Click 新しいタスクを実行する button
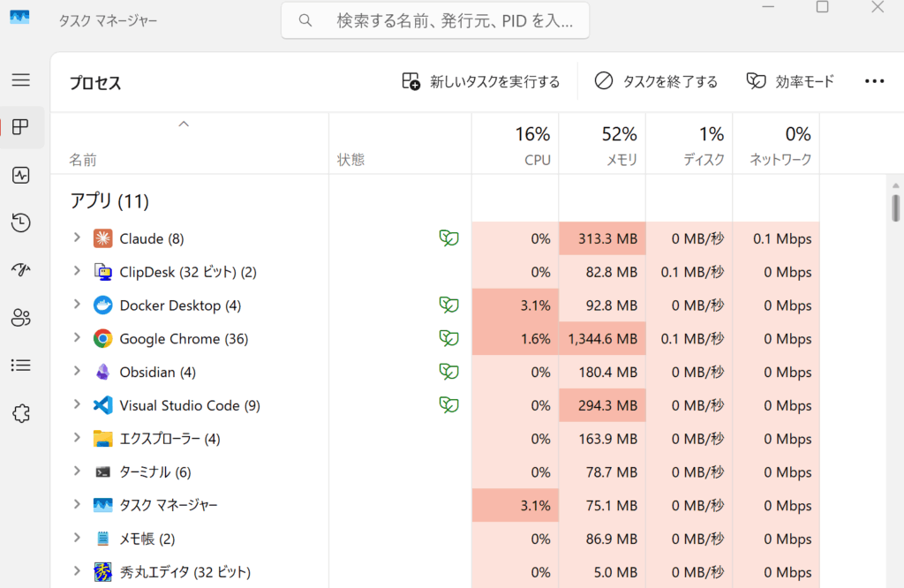This screenshot has height=588, width=904. [x=481, y=81]
